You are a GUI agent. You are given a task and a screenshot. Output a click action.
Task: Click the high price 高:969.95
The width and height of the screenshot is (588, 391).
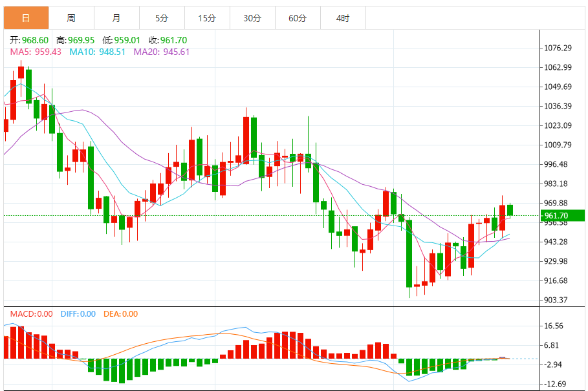click(76, 40)
